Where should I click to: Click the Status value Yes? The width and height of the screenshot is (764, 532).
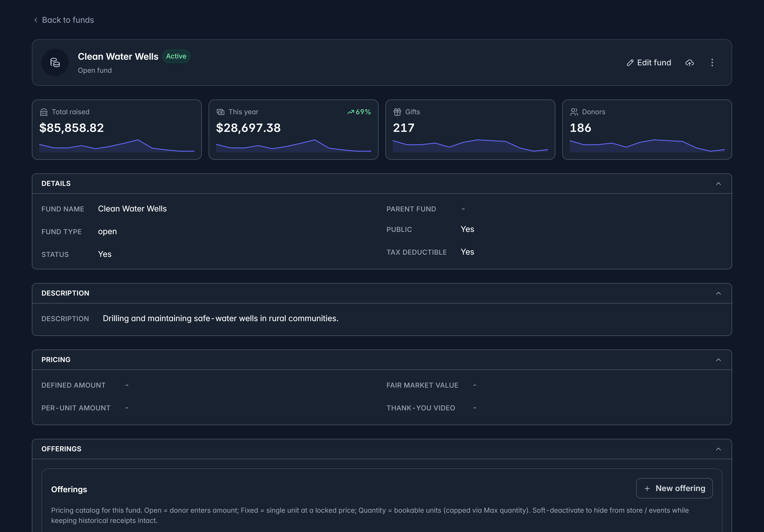[104, 254]
